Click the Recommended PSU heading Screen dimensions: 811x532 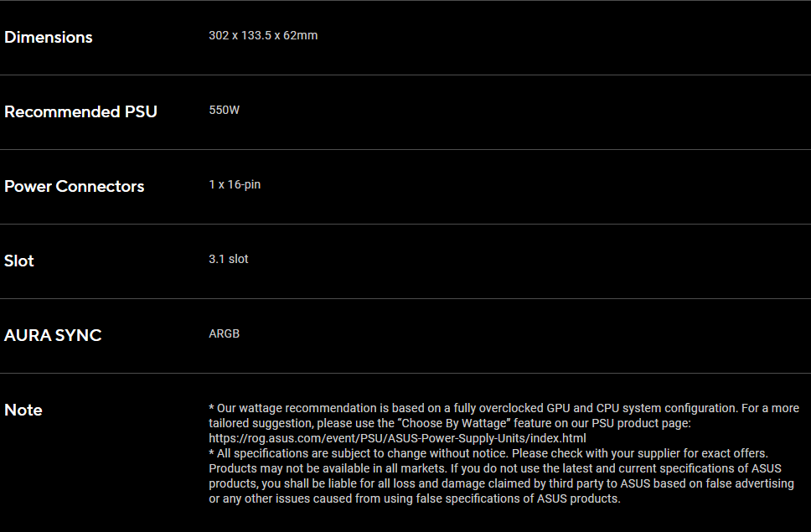tap(80, 111)
